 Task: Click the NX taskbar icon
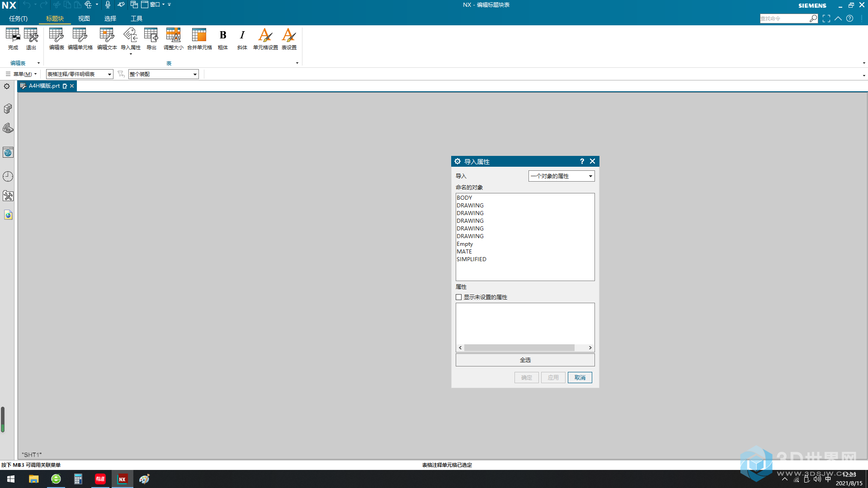(122, 479)
